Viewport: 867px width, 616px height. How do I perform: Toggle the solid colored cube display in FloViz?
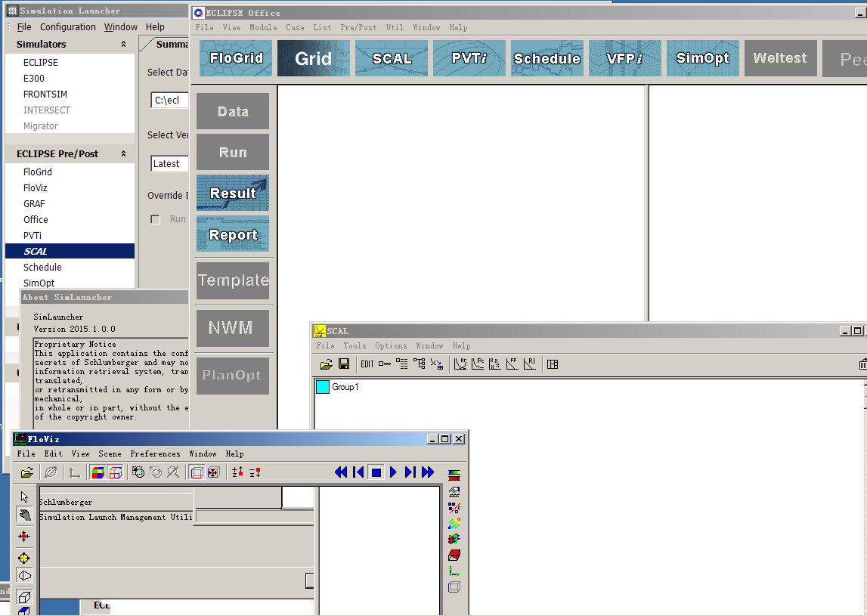point(98,472)
